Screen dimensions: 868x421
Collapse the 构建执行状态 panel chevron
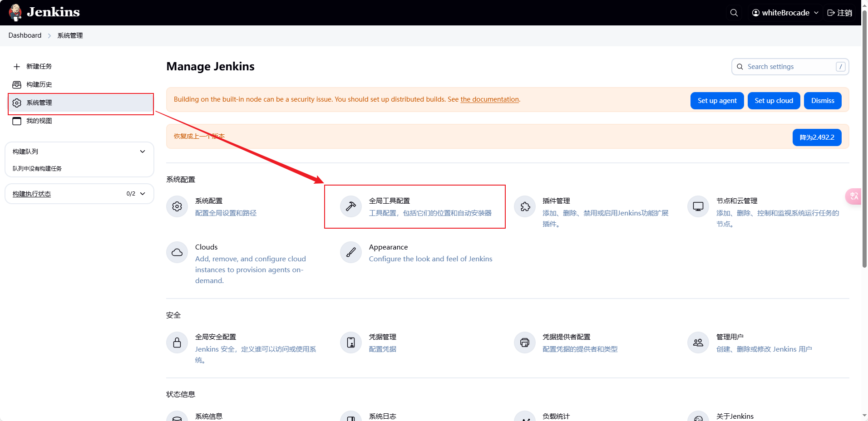click(143, 194)
